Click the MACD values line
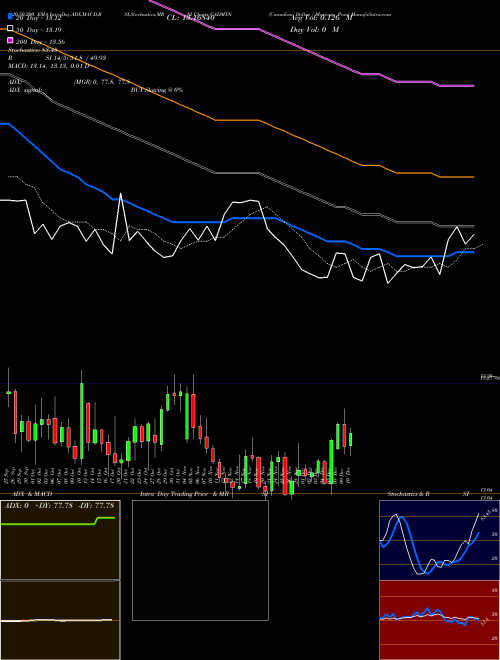Image resolution: width=500 pixels, height=660 pixels. [x=48, y=66]
